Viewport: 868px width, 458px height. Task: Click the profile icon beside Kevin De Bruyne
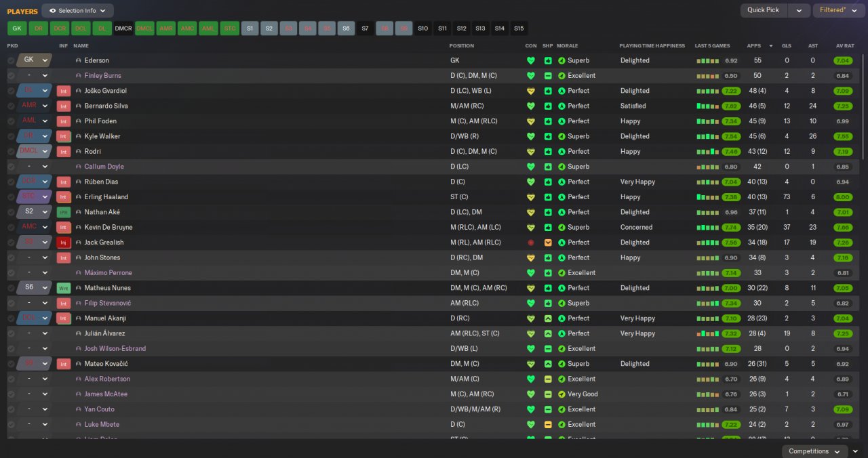(79, 228)
